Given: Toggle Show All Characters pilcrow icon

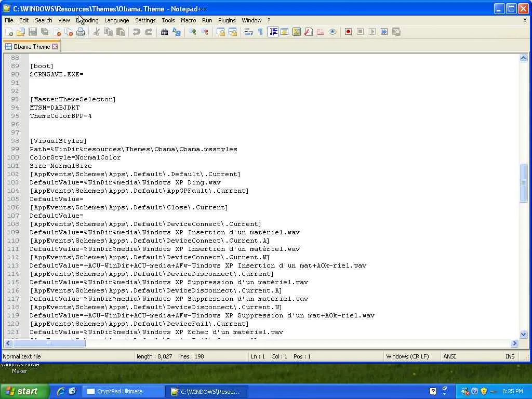Looking at the screenshot, I should pyautogui.click(x=261, y=32).
